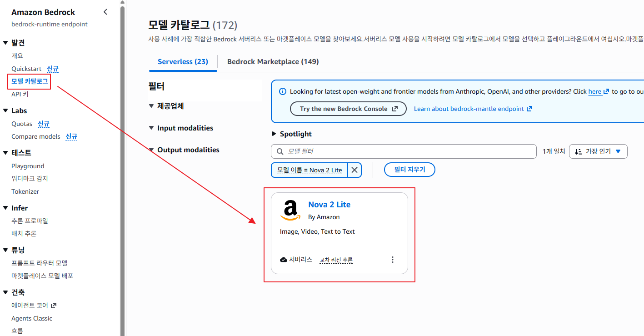644x336 pixels.
Task: Collapse the 튜닝 sidebar section
Action: (6, 250)
